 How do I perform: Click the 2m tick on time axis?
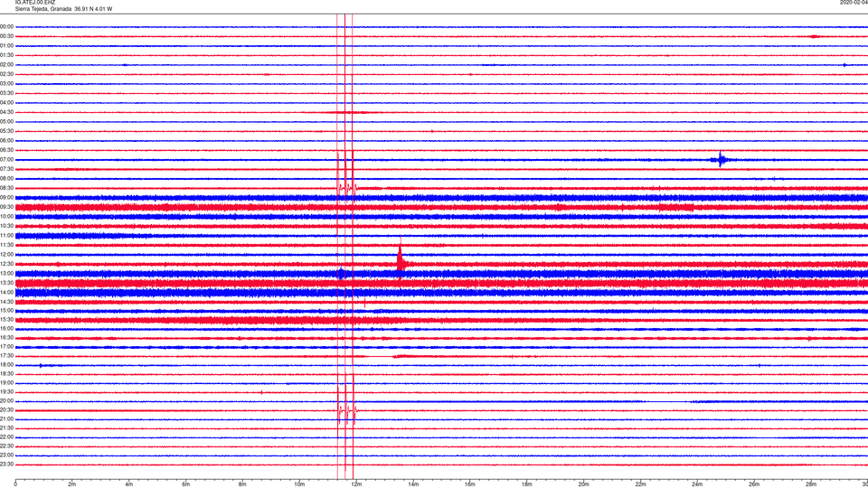tap(72, 484)
